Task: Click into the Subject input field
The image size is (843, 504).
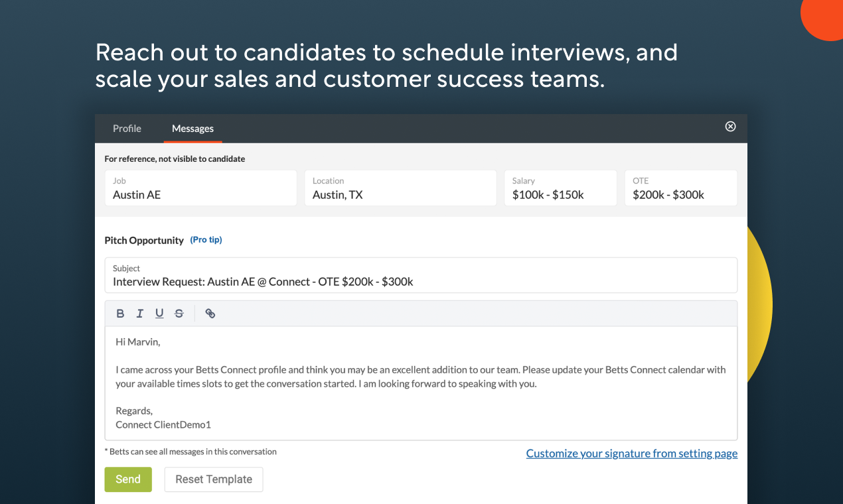Action: (421, 282)
